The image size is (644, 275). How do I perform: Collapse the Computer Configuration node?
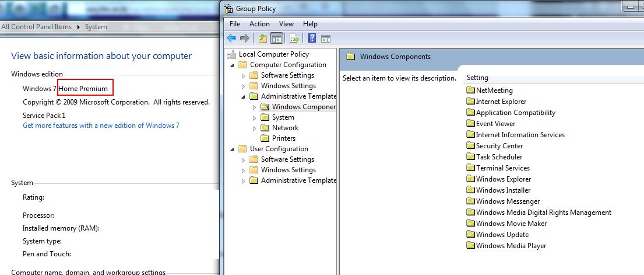point(233,65)
